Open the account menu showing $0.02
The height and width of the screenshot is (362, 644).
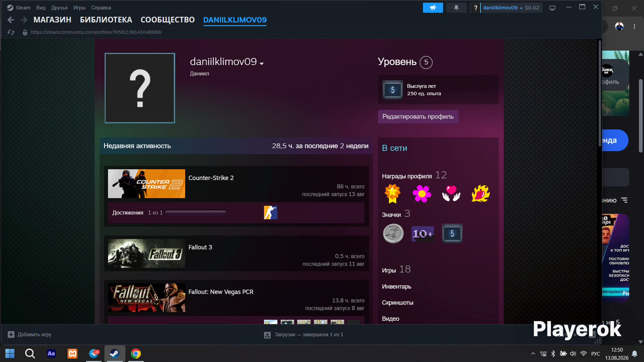(x=511, y=8)
